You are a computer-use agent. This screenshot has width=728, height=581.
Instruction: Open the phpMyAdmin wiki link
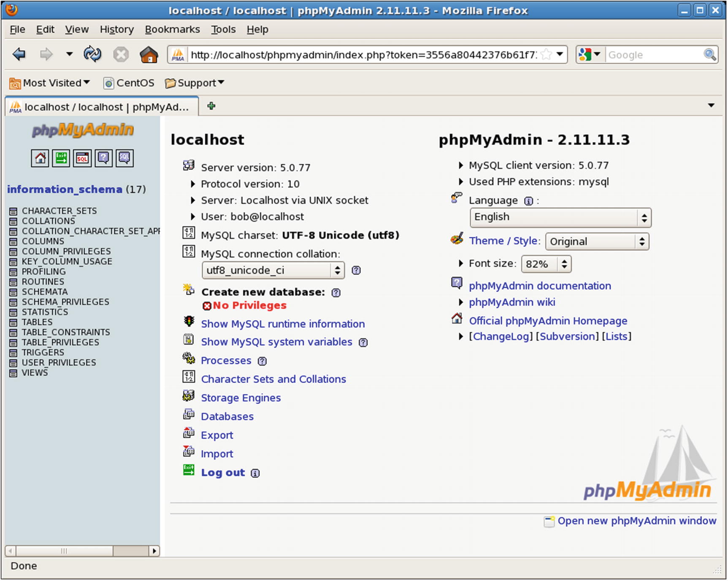tap(512, 303)
